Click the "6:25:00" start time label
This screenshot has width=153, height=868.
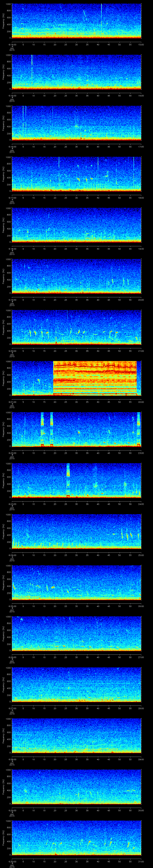[12, 606]
